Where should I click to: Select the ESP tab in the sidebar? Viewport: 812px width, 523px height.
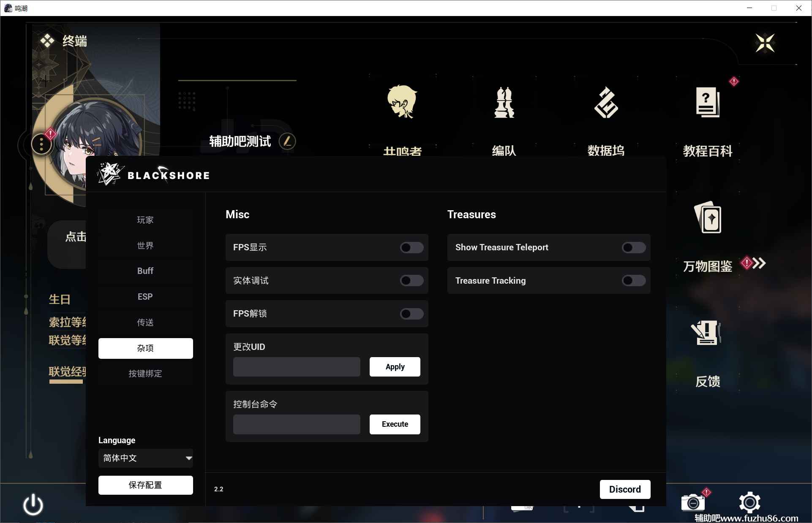pyautogui.click(x=145, y=297)
